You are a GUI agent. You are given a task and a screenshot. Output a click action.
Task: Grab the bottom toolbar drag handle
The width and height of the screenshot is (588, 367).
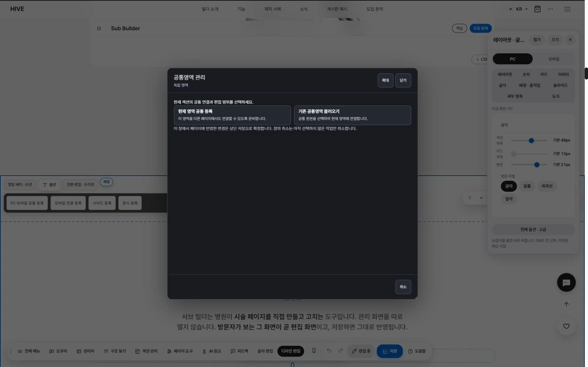[10, 351]
